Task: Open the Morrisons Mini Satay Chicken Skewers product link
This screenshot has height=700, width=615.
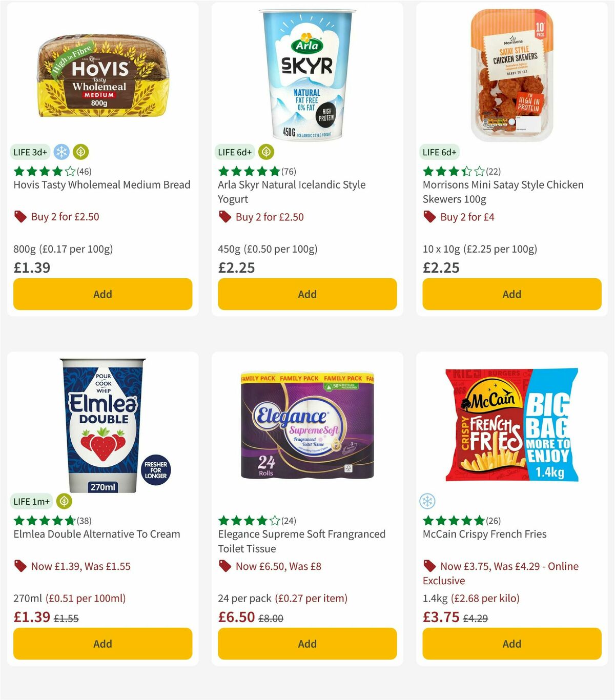Action: click(503, 192)
